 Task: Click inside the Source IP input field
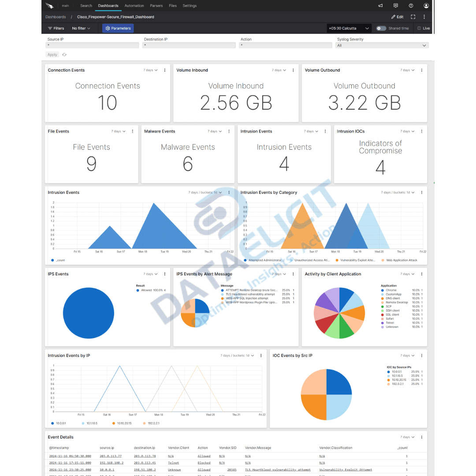coord(92,45)
